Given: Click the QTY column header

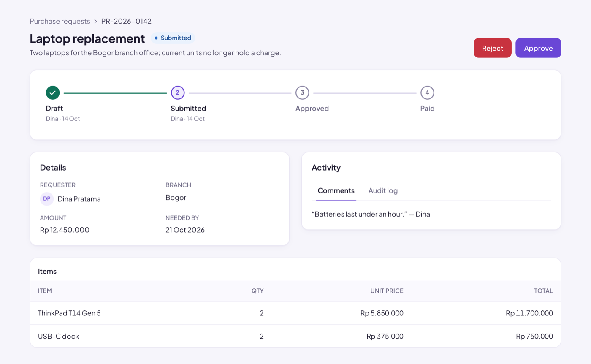Looking at the screenshot, I should (258, 291).
